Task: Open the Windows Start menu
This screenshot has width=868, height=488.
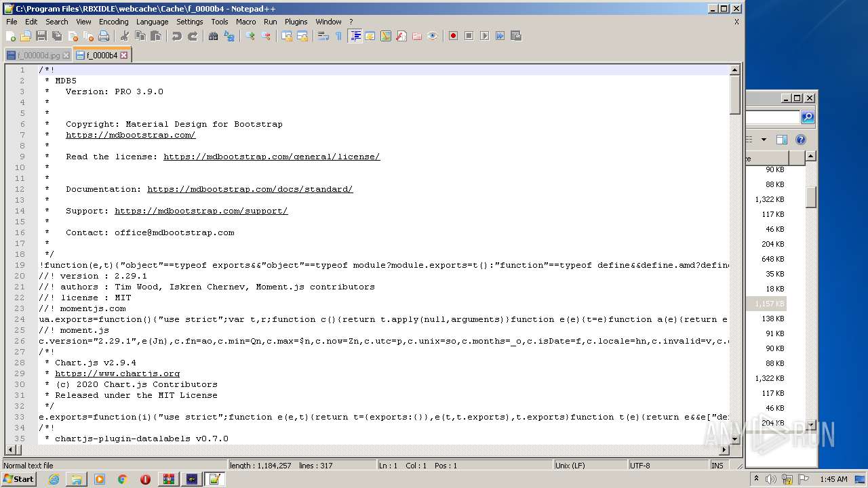Action: (18, 479)
